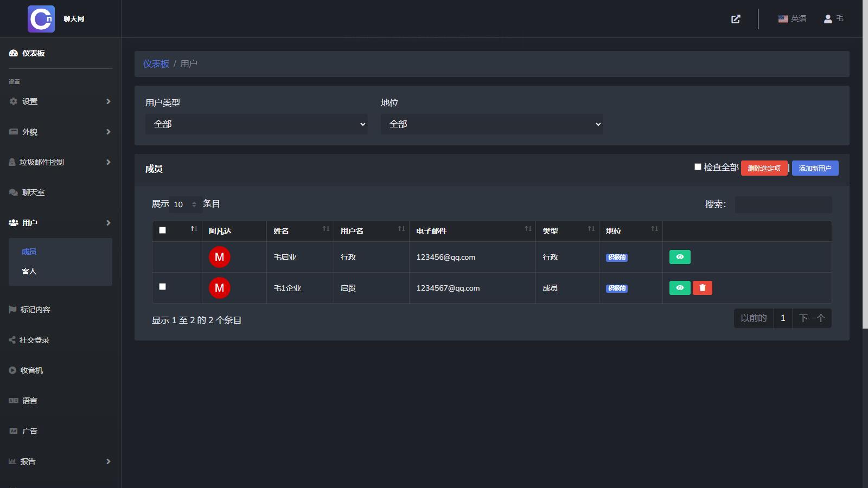
Task: Tick the 检查全部 checkbox
Action: coord(698,167)
